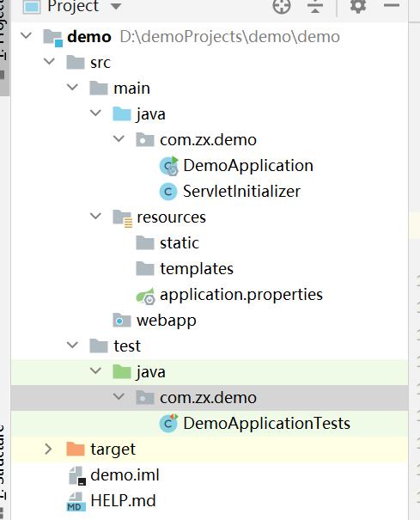Click the locate/select opened file crosshair icon
The height and width of the screenshot is (520, 420).
tap(282, 6)
